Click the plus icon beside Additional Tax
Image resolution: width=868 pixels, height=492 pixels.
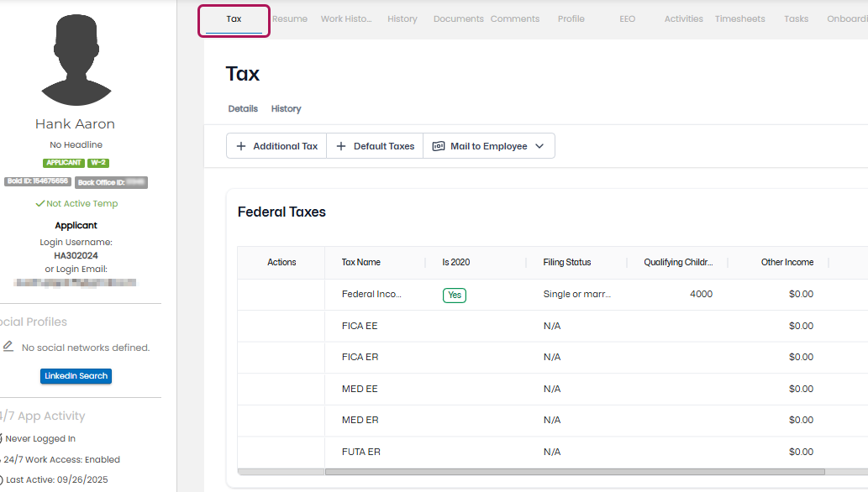point(241,146)
